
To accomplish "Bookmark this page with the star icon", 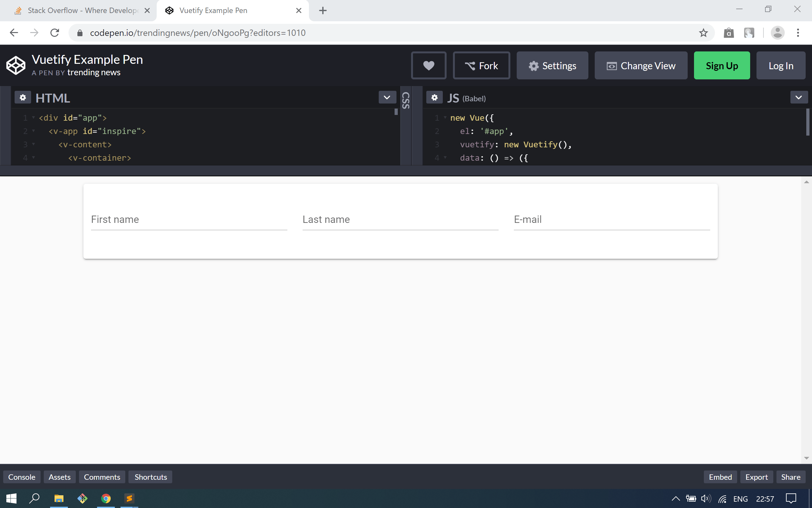I will coord(703,33).
